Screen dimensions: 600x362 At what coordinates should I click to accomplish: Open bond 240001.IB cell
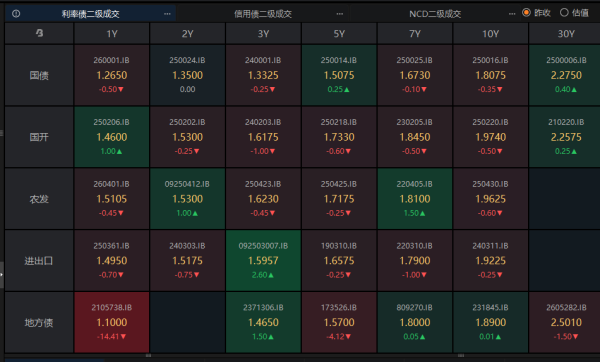[263, 75]
